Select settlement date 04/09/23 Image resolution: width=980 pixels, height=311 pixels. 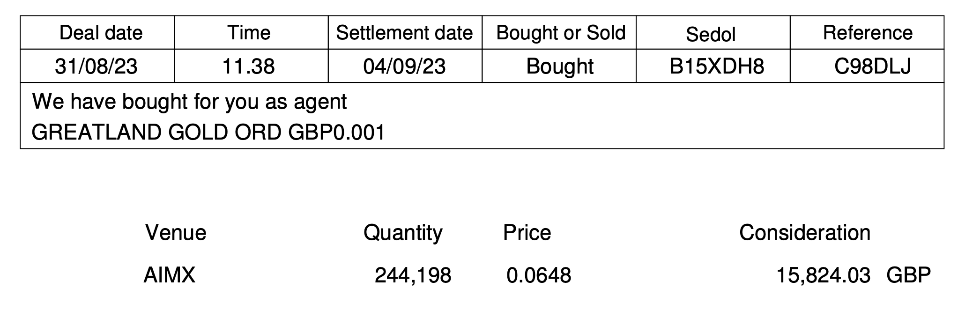coord(405,66)
